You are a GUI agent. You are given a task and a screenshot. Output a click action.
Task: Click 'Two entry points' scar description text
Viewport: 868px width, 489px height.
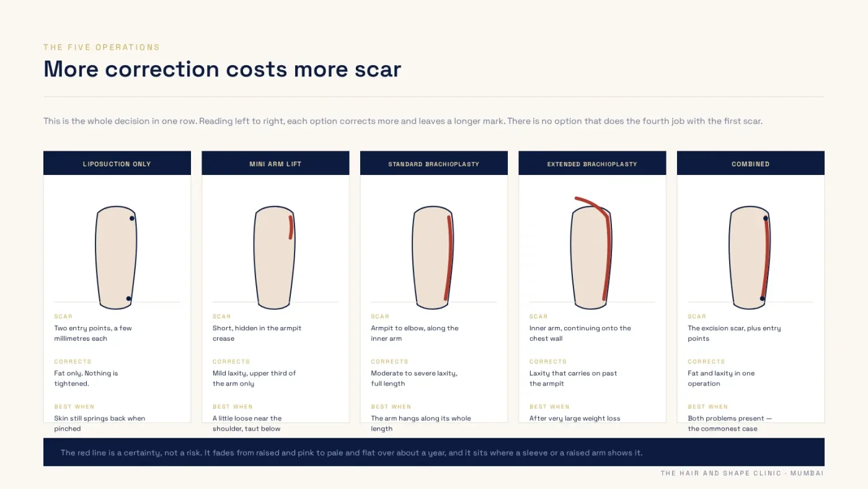(93, 333)
